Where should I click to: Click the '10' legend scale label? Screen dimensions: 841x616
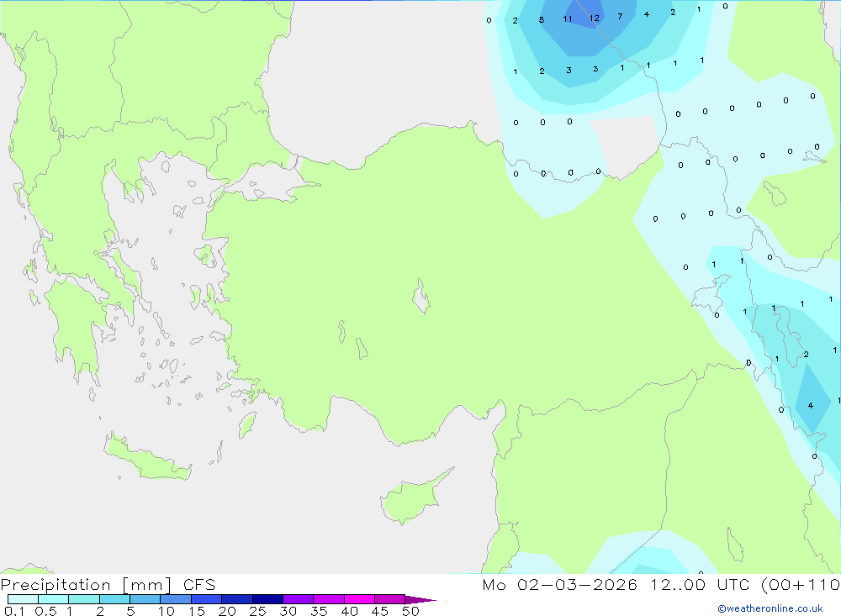pos(167,611)
